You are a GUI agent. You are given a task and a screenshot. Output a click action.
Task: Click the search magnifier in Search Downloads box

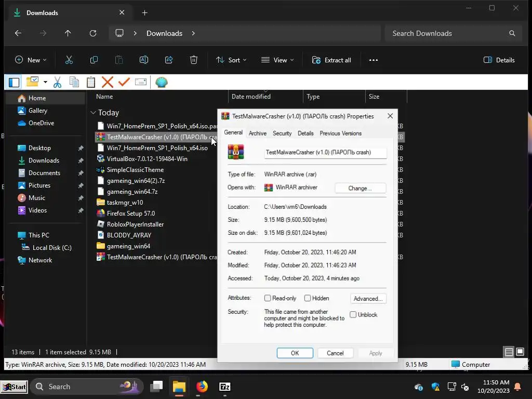(x=512, y=33)
